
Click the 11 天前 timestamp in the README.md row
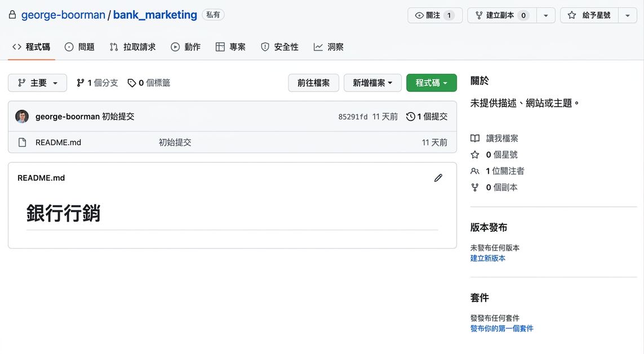(x=434, y=142)
